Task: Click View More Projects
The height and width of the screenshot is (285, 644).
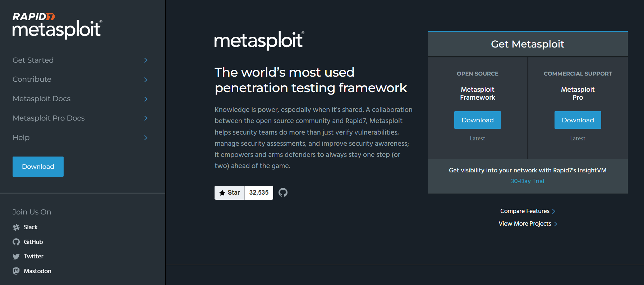Action: (524, 223)
